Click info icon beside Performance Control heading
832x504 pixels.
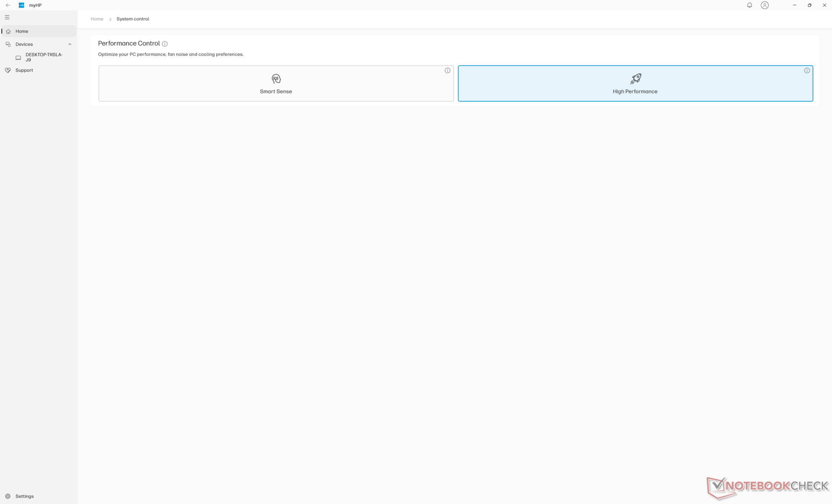(x=165, y=44)
